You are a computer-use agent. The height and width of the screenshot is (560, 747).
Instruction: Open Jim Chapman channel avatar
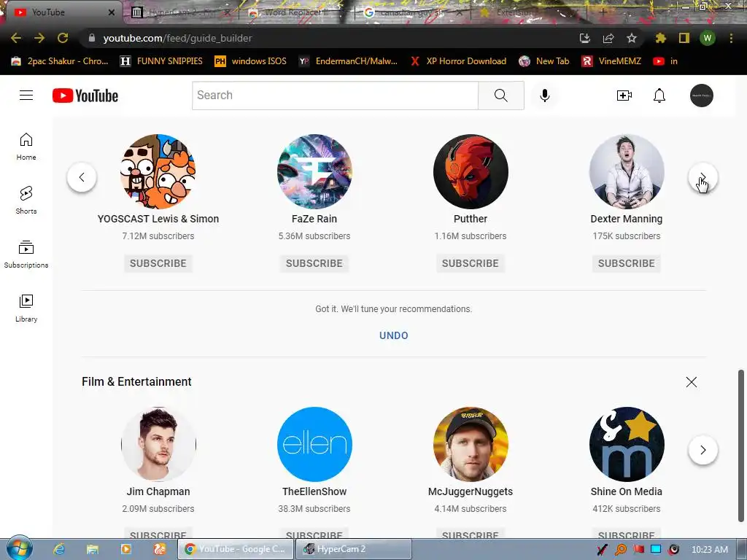[158, 444]
